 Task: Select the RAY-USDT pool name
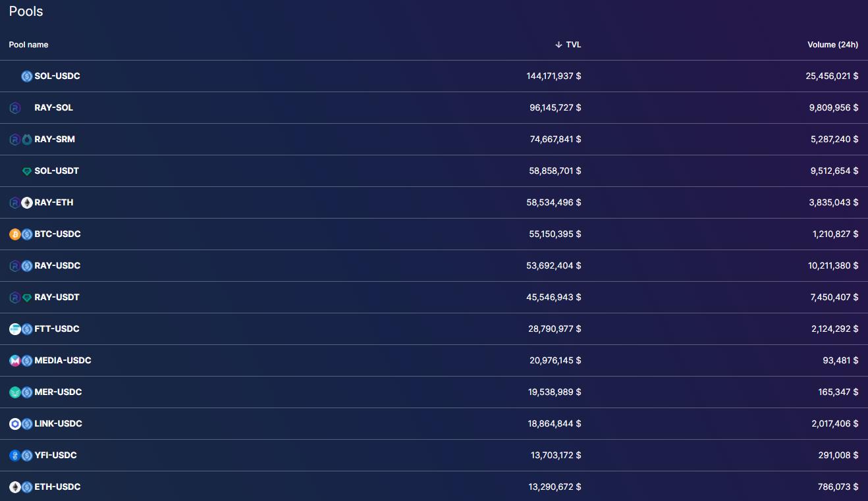[57, 298]
